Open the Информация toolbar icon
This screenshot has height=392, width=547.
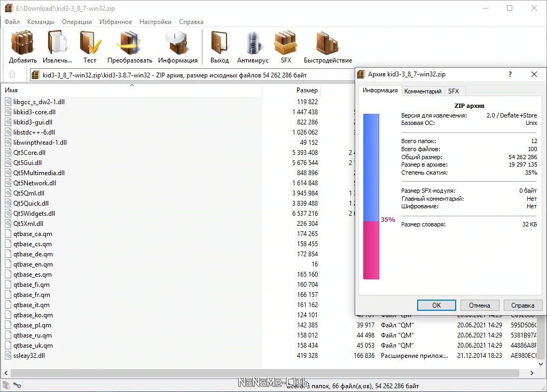177,43
